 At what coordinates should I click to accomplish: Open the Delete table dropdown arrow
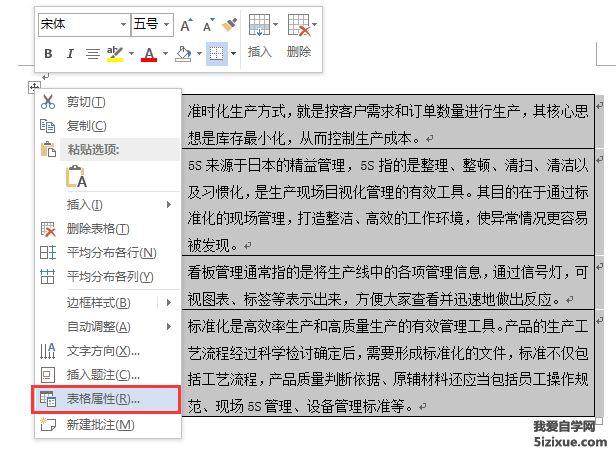pyautogui.click(x=314, y=25)
